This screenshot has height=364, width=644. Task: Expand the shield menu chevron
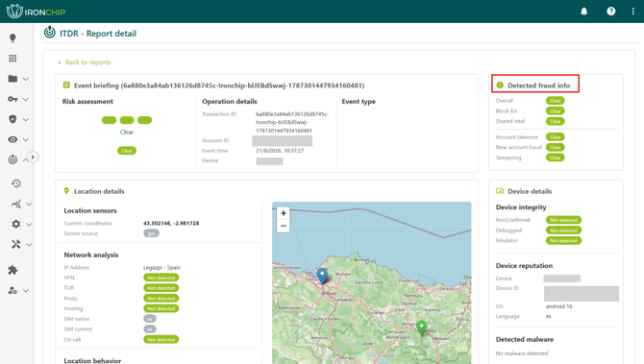pyautogui.click(x=26, y=119)
